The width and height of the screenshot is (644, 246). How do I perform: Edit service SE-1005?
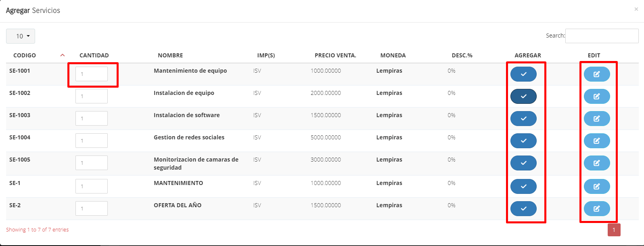(x=597, y=163)
